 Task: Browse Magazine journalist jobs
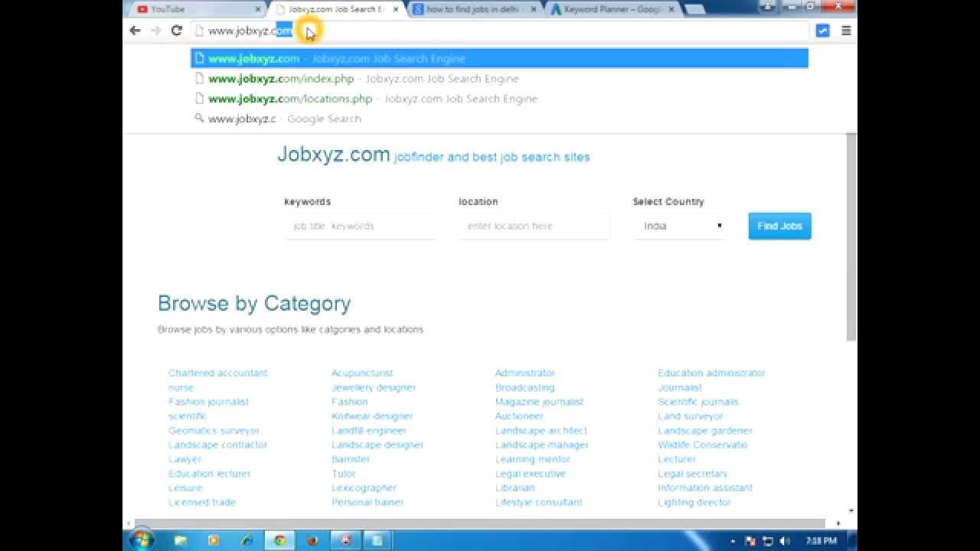point(539,402)
